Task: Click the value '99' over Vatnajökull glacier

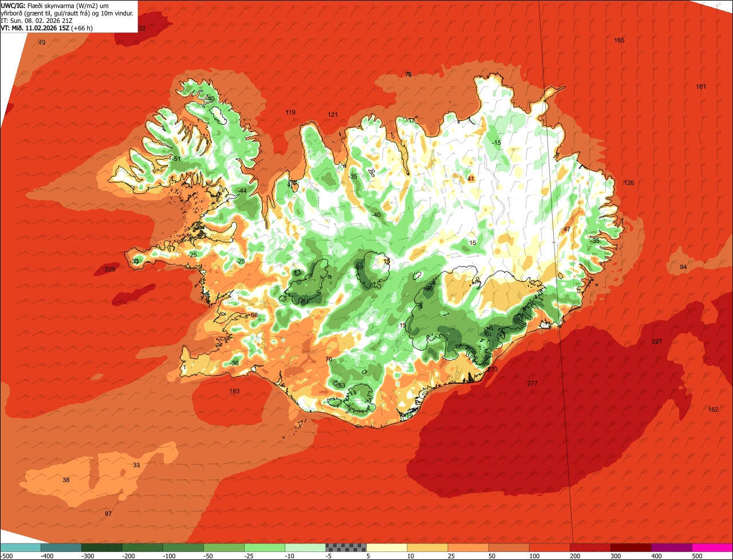Action: pos(429,289)
